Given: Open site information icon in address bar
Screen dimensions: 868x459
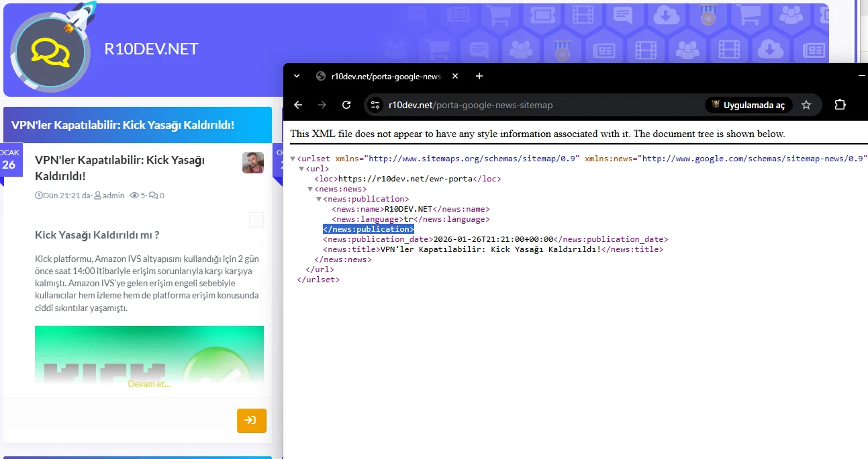Looking at the screenshot, I should [376, 105].
